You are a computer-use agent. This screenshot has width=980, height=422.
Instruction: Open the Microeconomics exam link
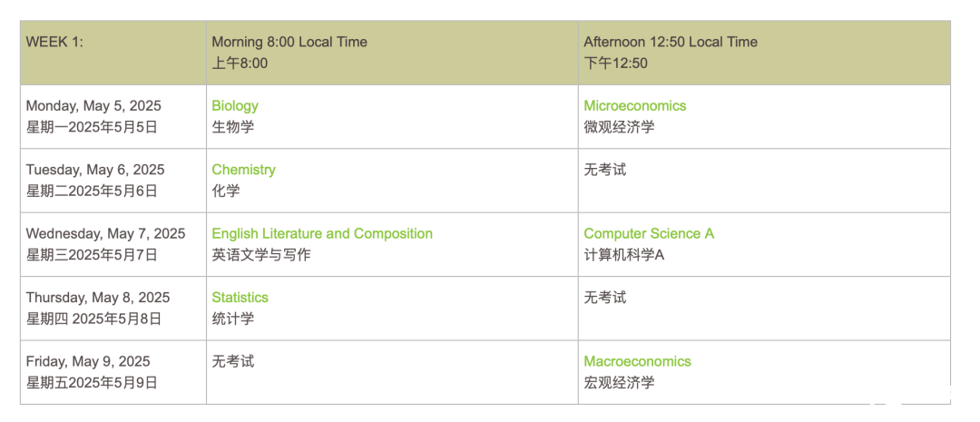634,105
